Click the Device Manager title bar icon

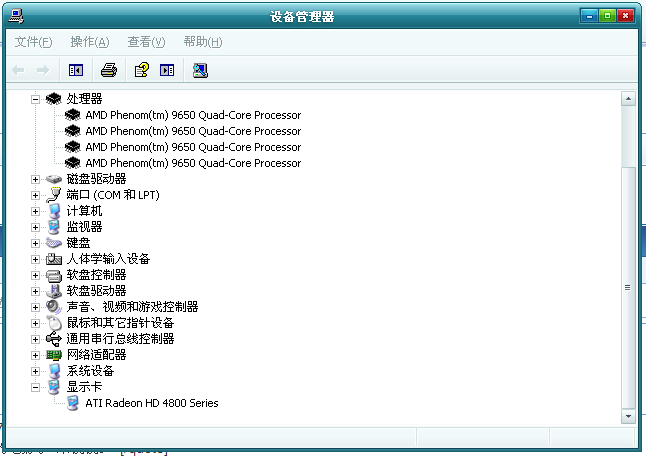click(16, 16)
